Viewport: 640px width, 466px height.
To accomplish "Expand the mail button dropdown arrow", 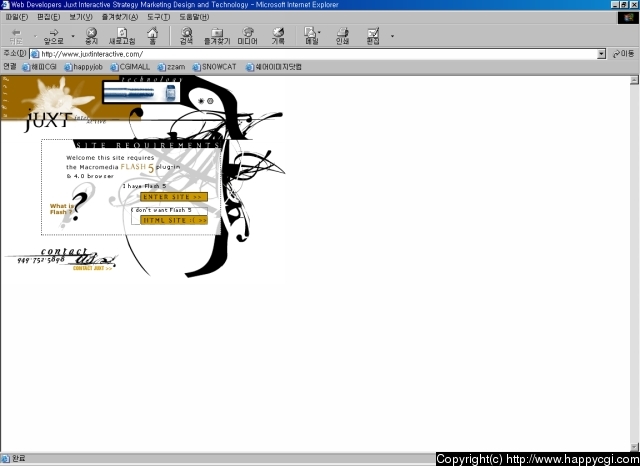I will coord(319,32).
